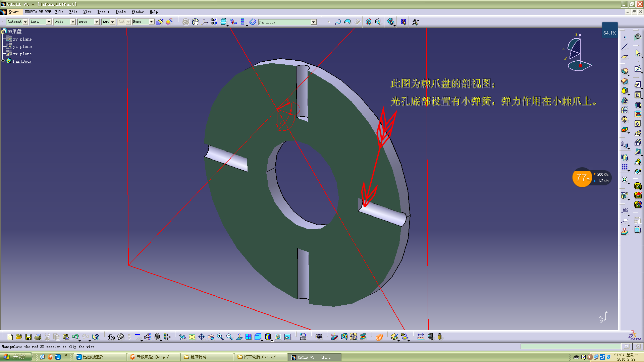Screen dimensions: 644x362
Task: Save the part with the floppy icon
Action: [29, 337]
